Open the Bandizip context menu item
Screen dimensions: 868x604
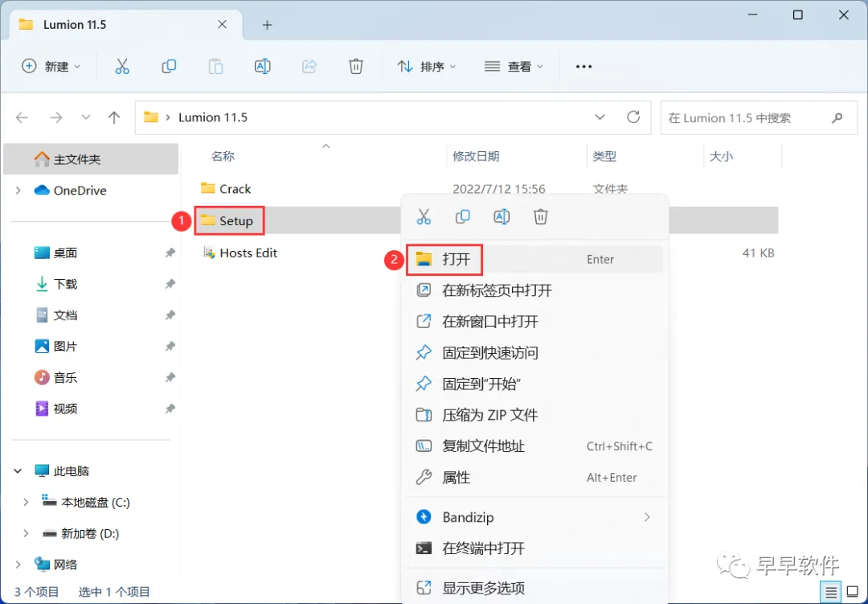tap(535, 517)
